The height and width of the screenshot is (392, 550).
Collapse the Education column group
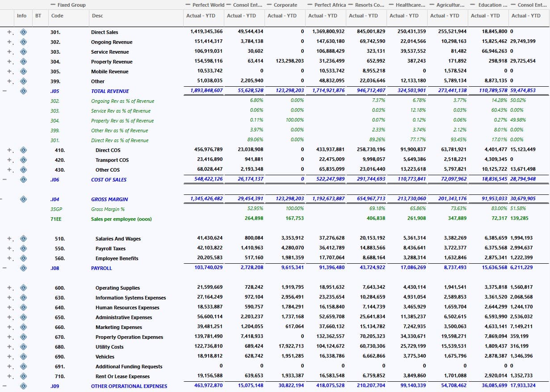click(473, 5)
